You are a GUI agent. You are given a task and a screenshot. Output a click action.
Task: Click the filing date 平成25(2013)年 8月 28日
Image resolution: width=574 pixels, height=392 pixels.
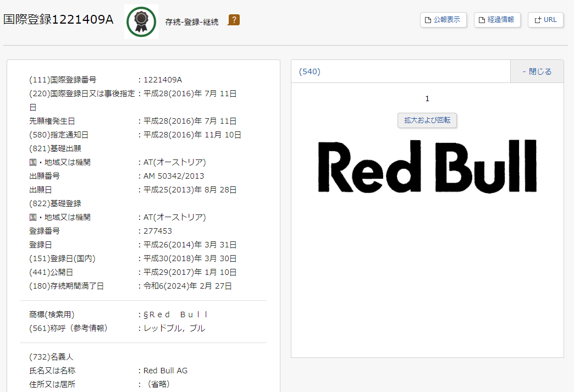pyautogui.click(x=190, y=190)
